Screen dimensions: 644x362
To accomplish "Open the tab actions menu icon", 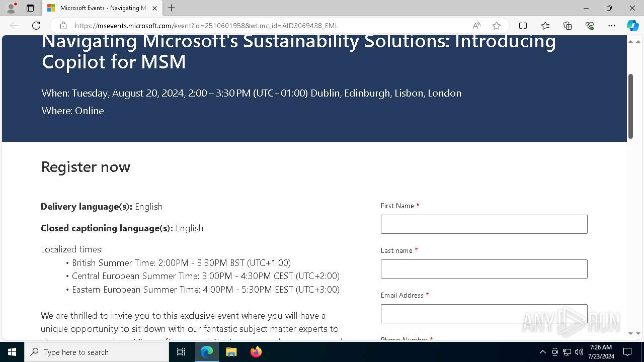I will (x=30, y=8).
